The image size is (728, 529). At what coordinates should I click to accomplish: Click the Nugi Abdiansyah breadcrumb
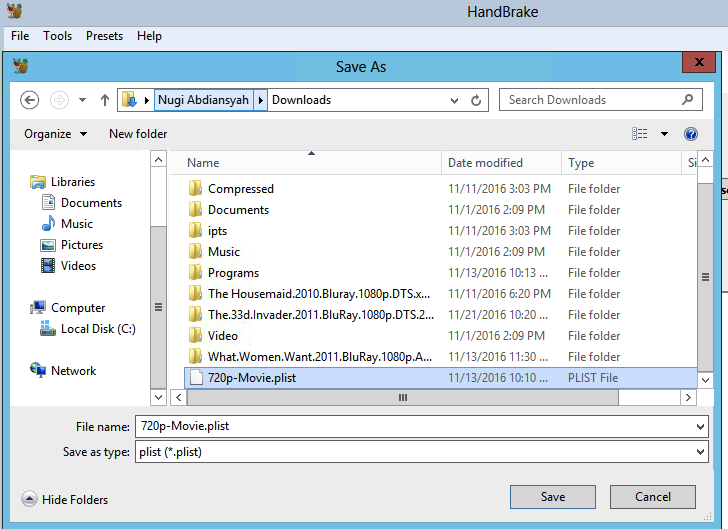tap(203, 100)
